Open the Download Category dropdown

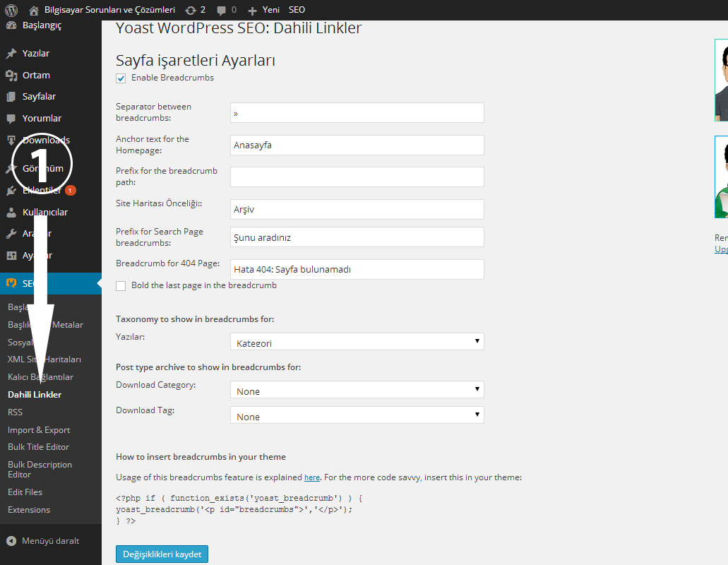coord(357,390)
